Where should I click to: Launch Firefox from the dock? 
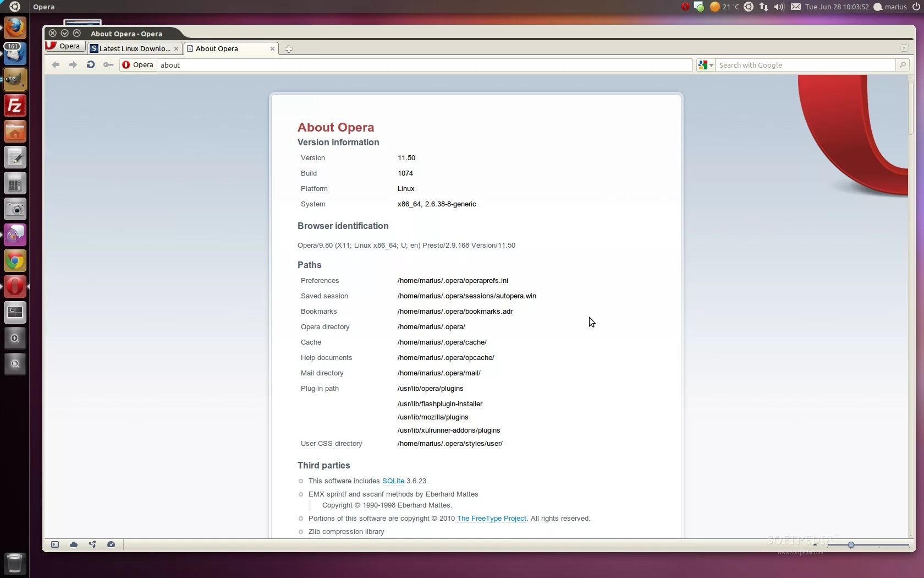(15, 28)
